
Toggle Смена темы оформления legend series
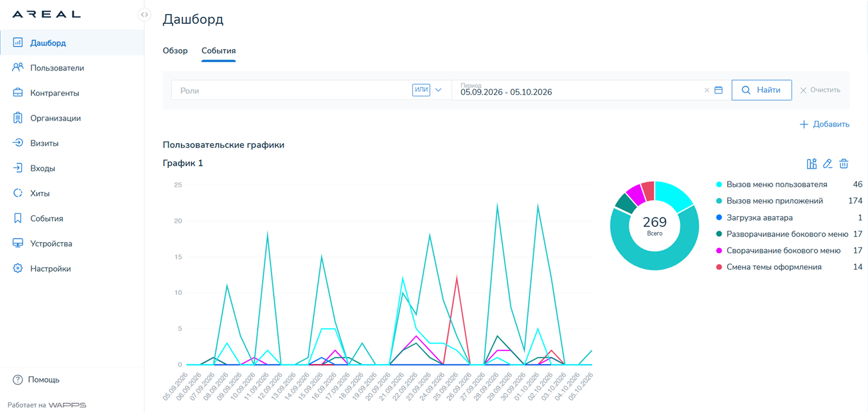(769, 267)
